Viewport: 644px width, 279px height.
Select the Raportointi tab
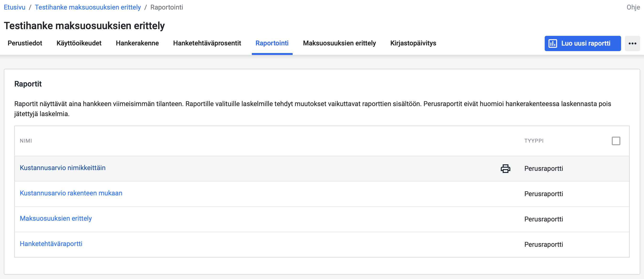pos(272,43)
